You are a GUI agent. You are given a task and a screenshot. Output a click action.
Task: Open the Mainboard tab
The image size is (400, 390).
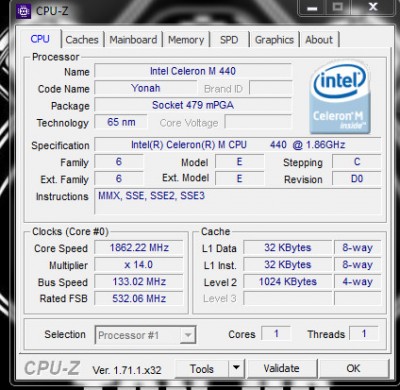click(133, 40)
